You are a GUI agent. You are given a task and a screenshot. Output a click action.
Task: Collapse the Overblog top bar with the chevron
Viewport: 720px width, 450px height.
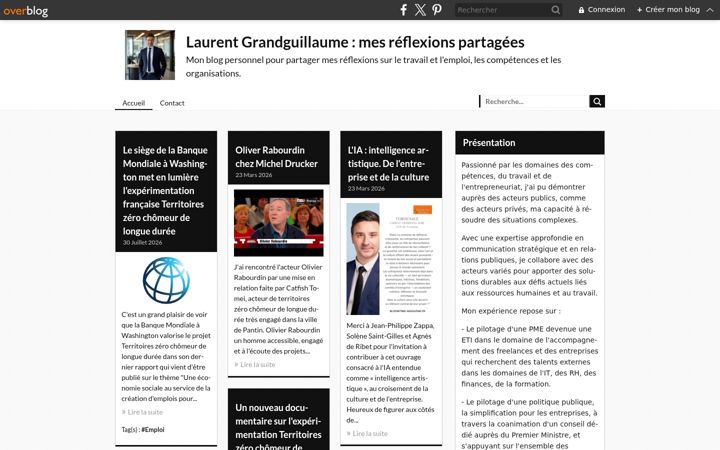click(710, 10)
